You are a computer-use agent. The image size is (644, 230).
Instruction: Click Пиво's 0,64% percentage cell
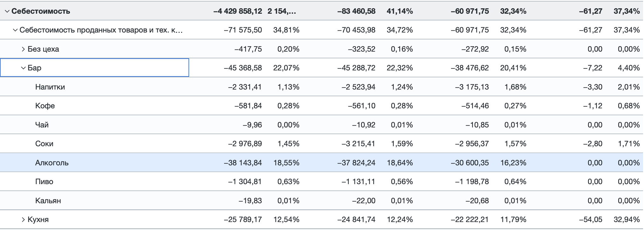point(515,182)
